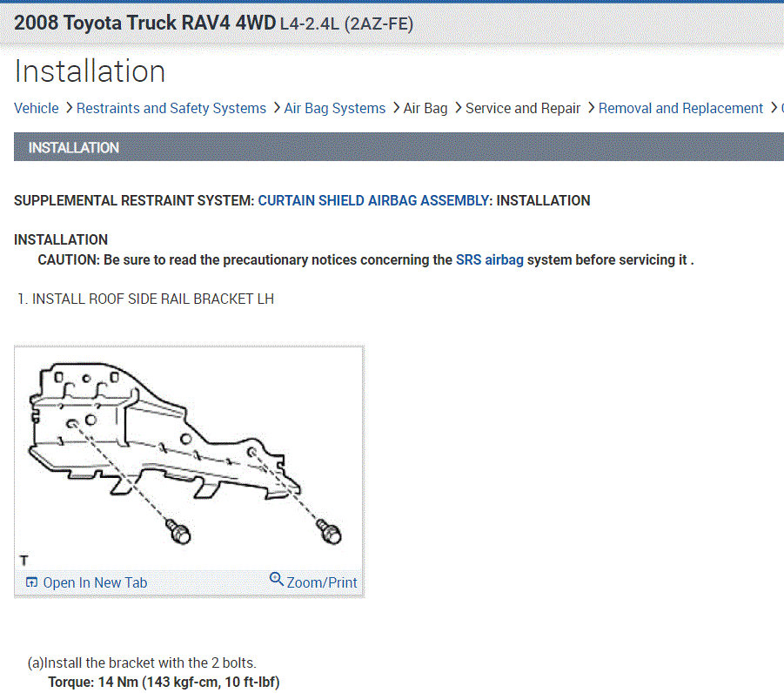Open Removal and Replacement breadcrumb link
The image size is (784, 693).
click(680, 108)
